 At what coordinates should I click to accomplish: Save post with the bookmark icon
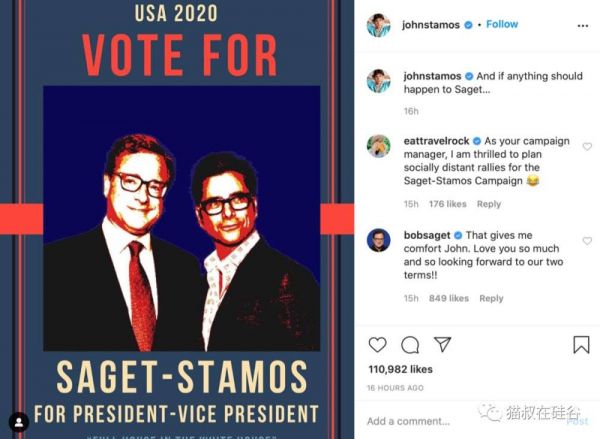581,345
